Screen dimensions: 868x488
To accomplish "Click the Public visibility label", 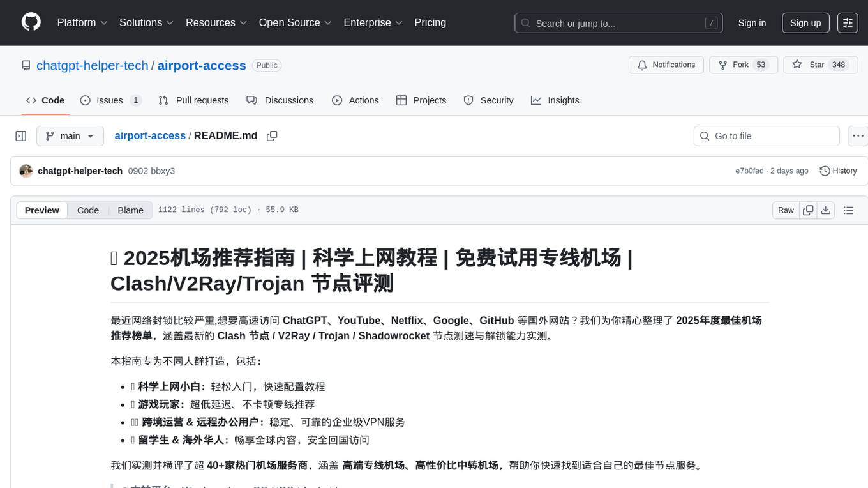I will (x=267, y=65).
